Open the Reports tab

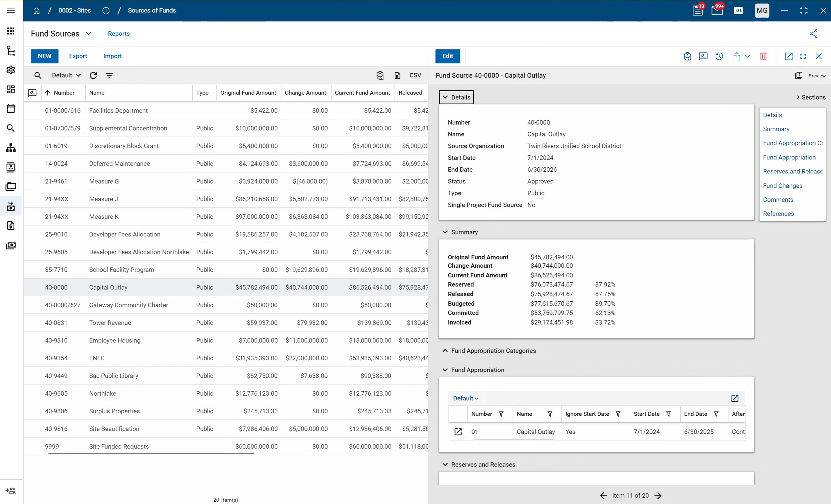click(119, 34)
